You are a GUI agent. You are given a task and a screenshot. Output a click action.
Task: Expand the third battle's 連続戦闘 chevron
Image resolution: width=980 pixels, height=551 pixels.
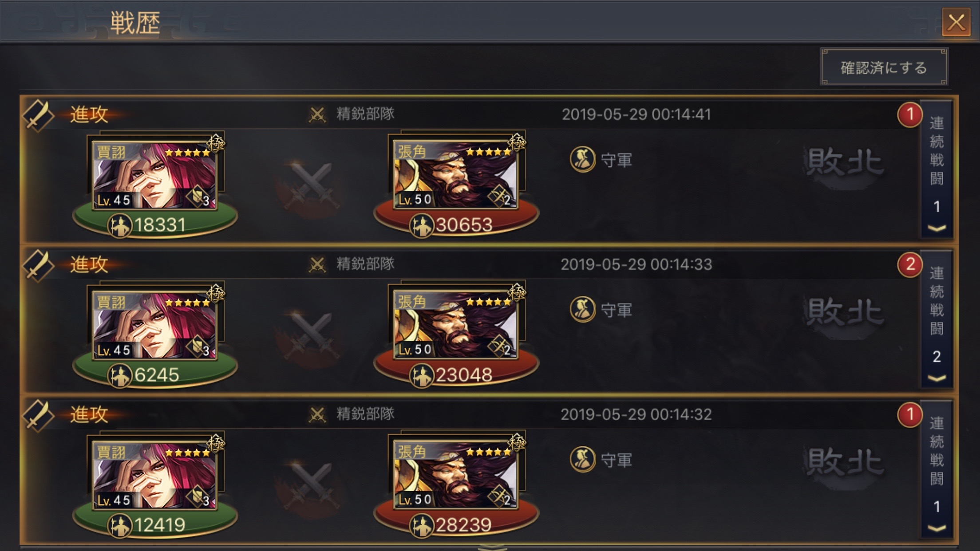[937, 528]
